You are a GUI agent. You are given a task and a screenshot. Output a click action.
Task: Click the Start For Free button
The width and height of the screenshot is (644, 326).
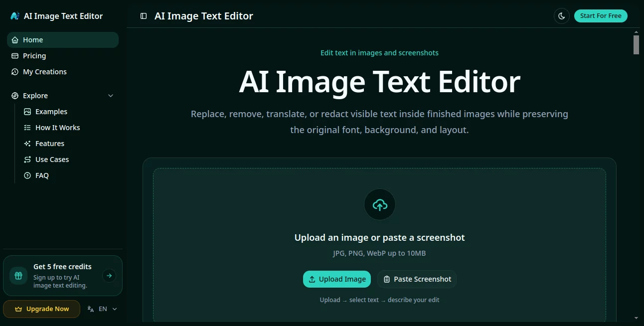(601, 16)
